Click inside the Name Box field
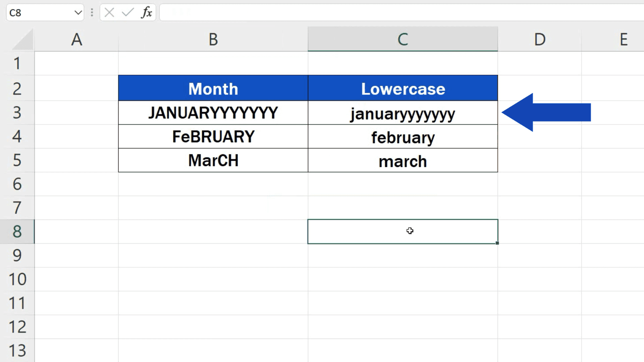The image size is (644, 362). tap(39, 12)
